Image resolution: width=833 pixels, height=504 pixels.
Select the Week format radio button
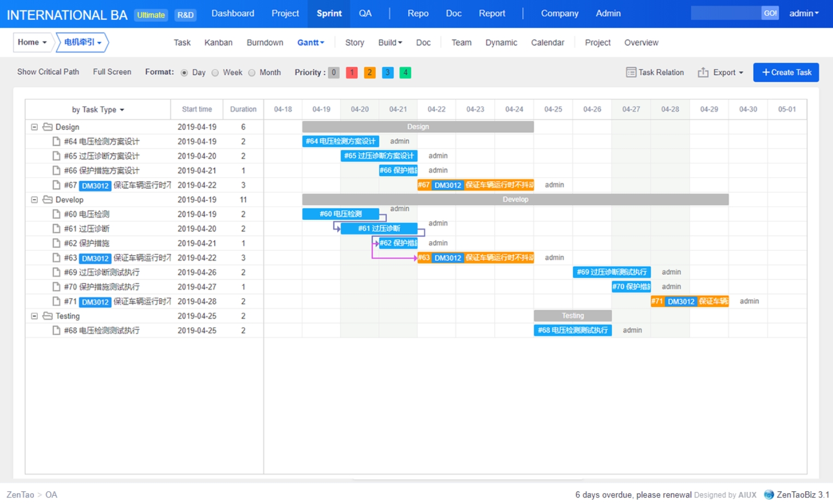pyautogui.click(x=215, y=73)
